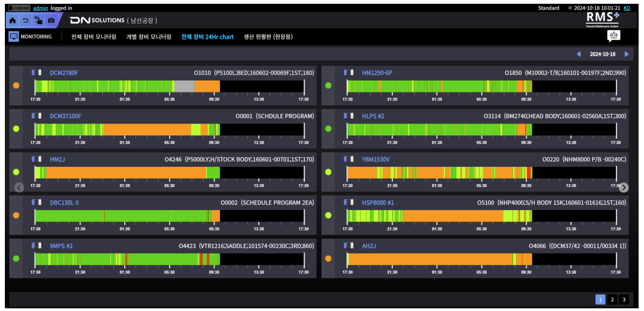Click the machine icon beside AH2J
The width and height of the screenshot is (644, 311).
tap(348, 246)
